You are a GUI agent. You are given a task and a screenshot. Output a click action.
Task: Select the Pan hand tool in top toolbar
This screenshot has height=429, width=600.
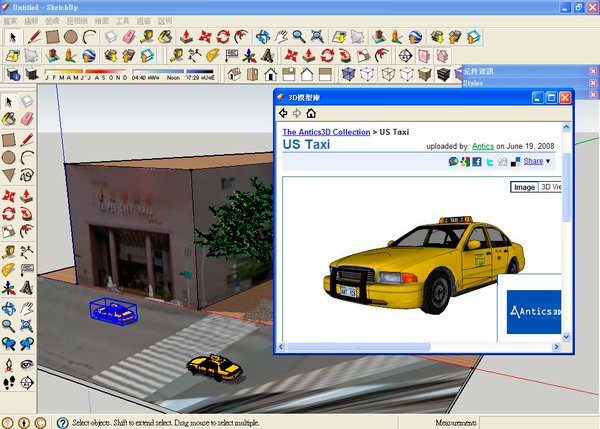point(281,37)
